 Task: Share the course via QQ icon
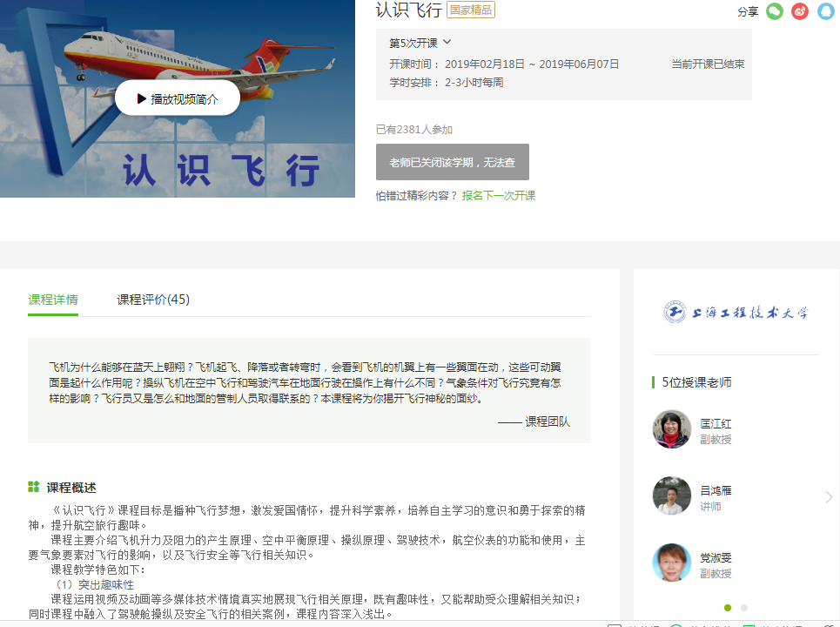(x=825, y=11)
